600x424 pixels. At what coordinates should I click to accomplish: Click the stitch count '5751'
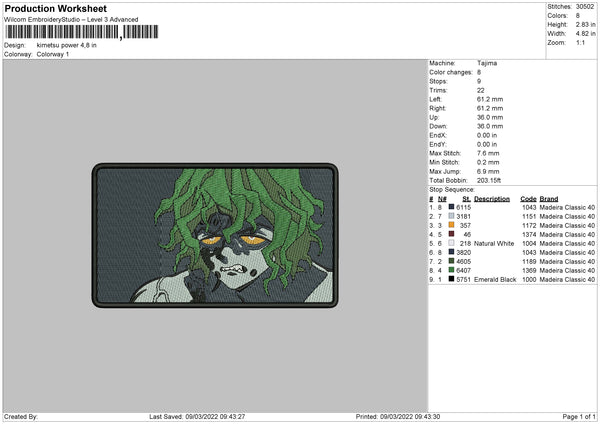point(463,279)
